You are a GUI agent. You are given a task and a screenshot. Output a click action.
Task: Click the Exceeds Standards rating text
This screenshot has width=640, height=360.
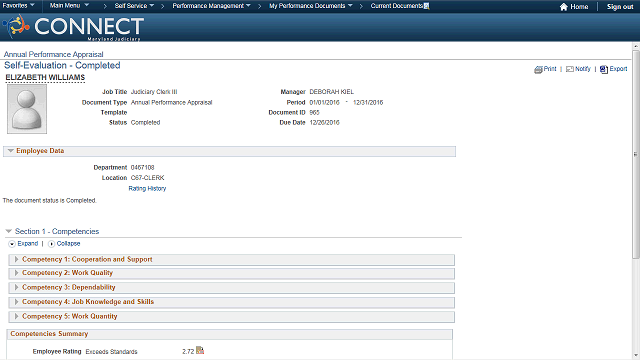[111, 352]
